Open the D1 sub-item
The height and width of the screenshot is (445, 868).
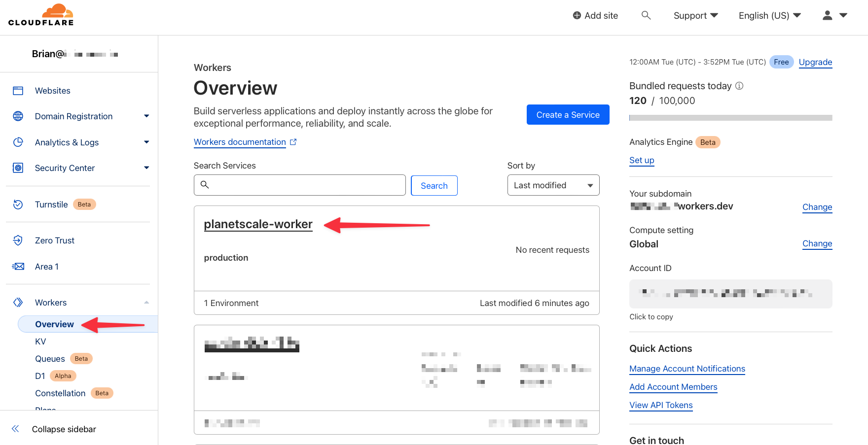pyautogui.click(x=40, y=376)
